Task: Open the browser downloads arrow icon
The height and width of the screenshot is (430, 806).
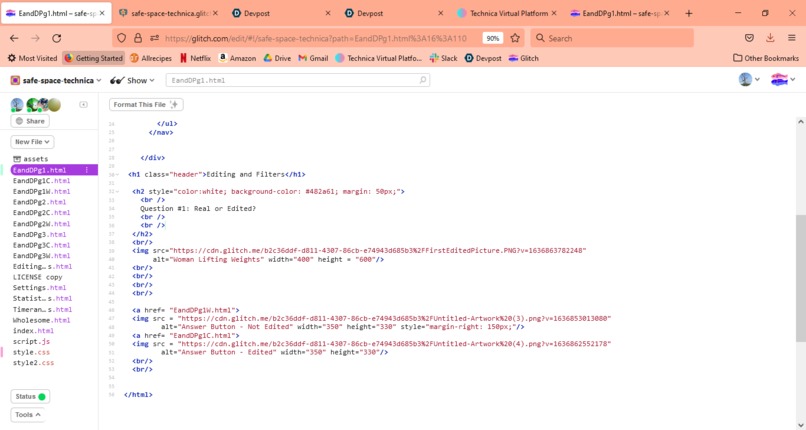Action: pos(770,38)
